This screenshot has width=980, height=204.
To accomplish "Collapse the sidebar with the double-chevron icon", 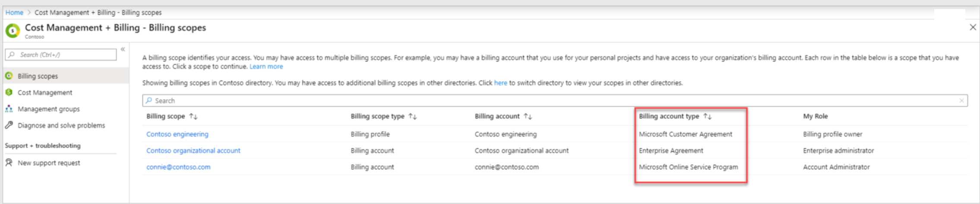I will pos(123,49).
